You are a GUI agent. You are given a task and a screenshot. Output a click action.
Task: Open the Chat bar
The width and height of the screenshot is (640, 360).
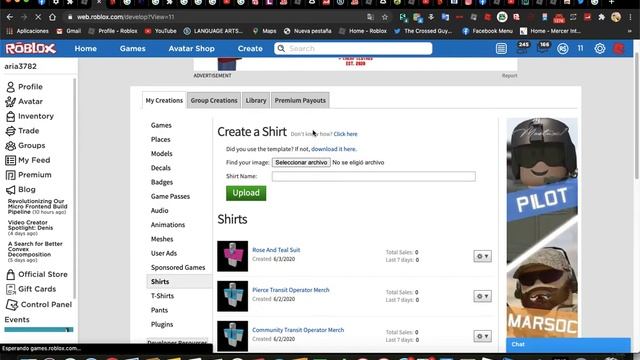(x=568, y=344)
